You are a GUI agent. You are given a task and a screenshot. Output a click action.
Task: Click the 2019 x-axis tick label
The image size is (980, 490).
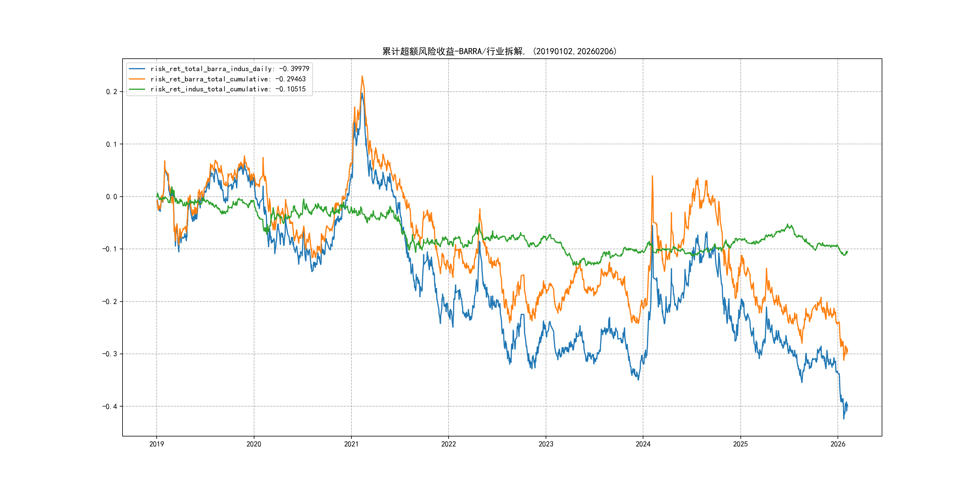click(156, 444)
